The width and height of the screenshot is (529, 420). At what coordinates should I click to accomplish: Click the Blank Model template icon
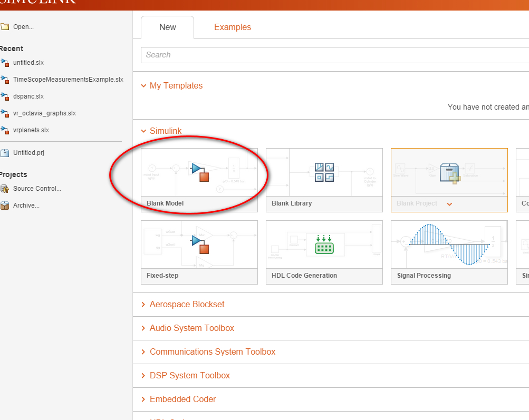click(x=200, y=172)
